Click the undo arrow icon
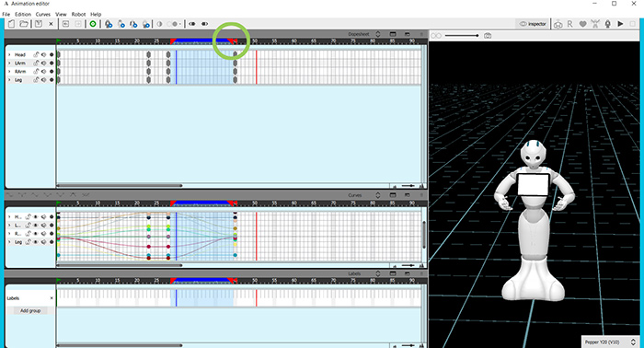 click(x=65, y=24)
